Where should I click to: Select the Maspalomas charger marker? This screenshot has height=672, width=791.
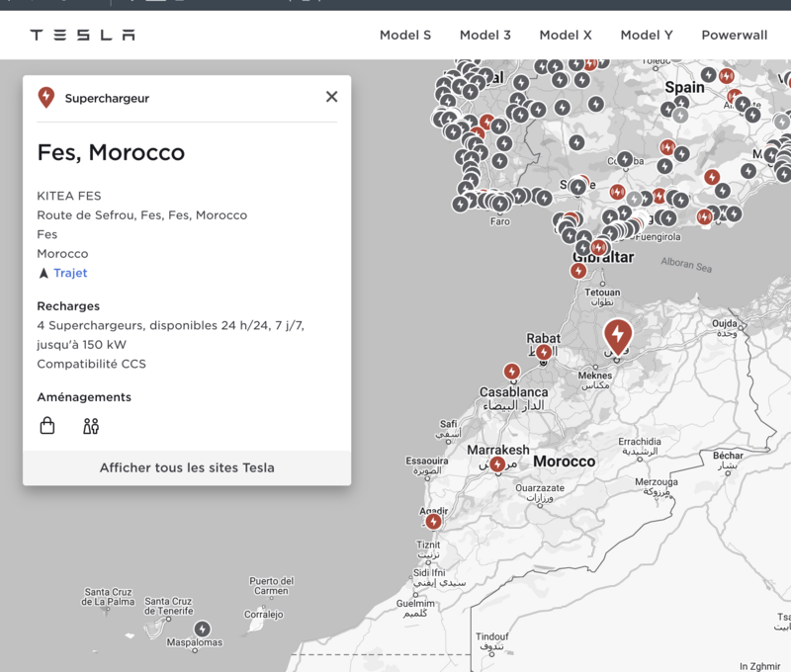(203, 629)
